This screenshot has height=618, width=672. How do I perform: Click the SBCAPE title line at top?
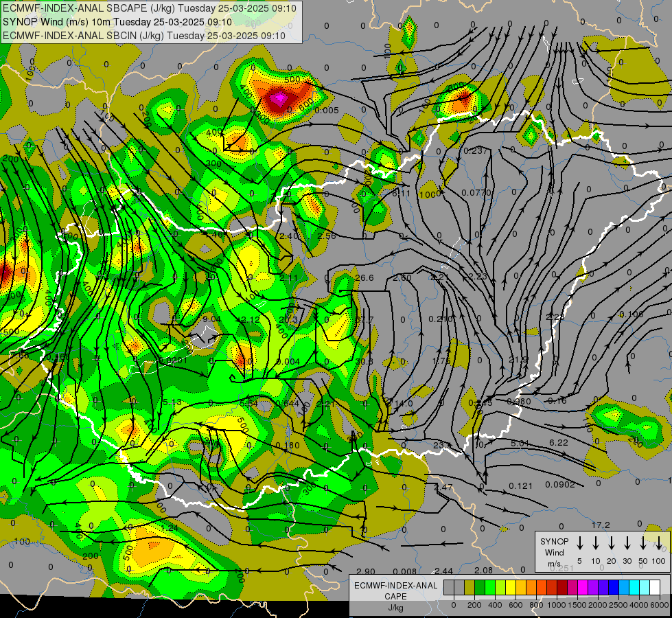[149, 8]
